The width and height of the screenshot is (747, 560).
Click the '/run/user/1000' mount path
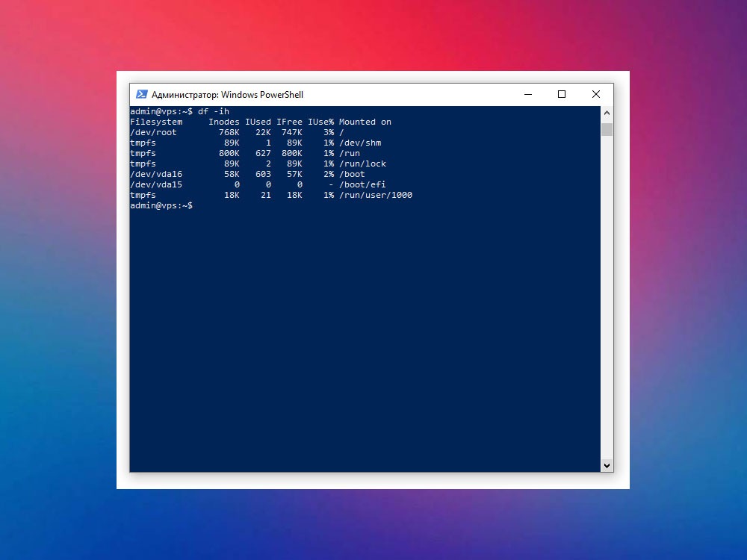pos(376,195)
